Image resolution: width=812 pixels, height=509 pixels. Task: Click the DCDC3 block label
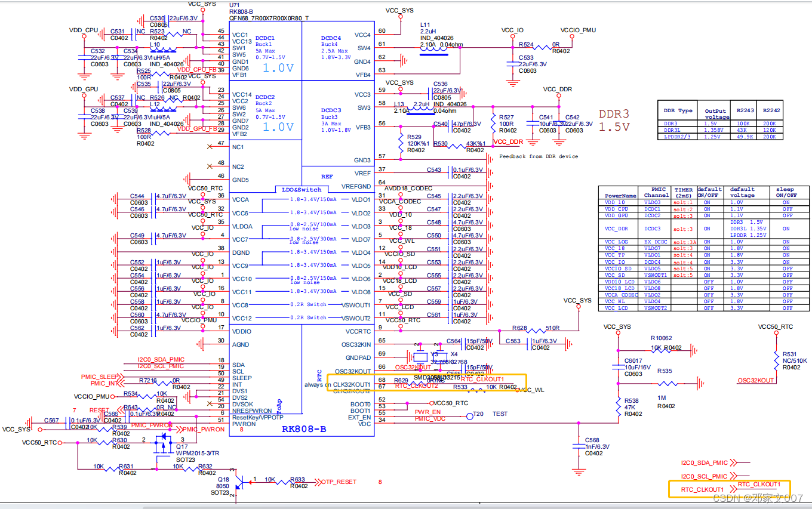(x=331, y=110)
